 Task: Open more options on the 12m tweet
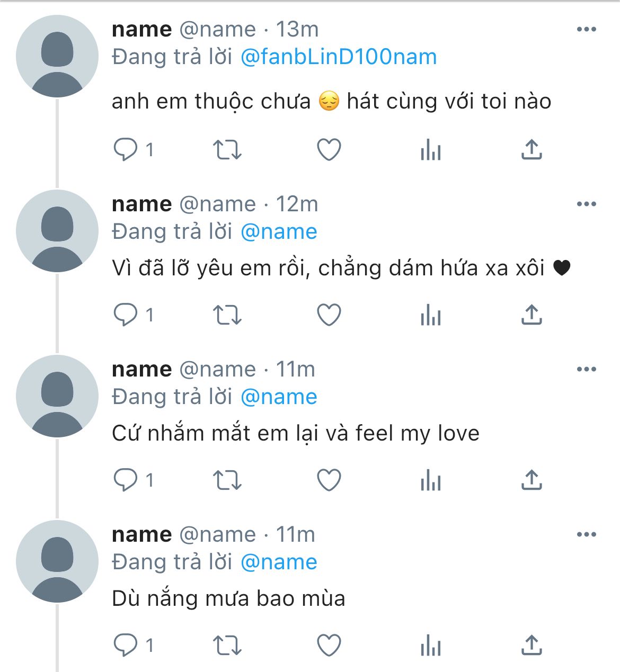tap(586, 204)
